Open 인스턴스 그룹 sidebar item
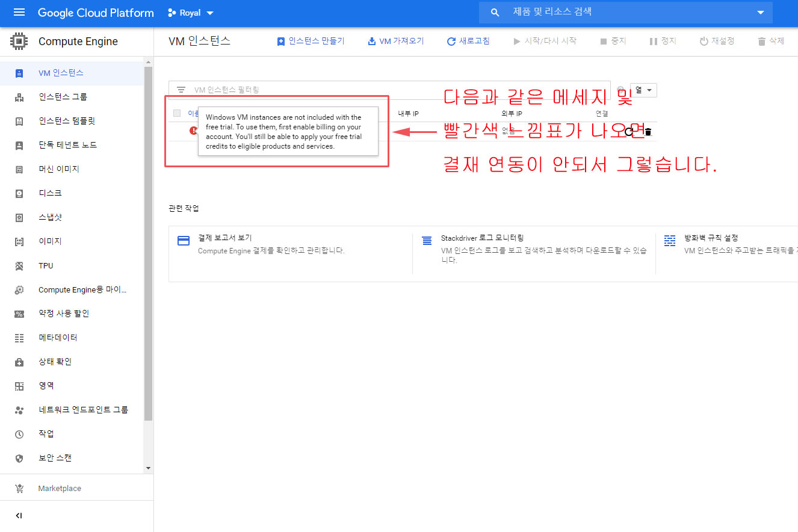Screen dimensions: 798x532 tap(72, 97)
